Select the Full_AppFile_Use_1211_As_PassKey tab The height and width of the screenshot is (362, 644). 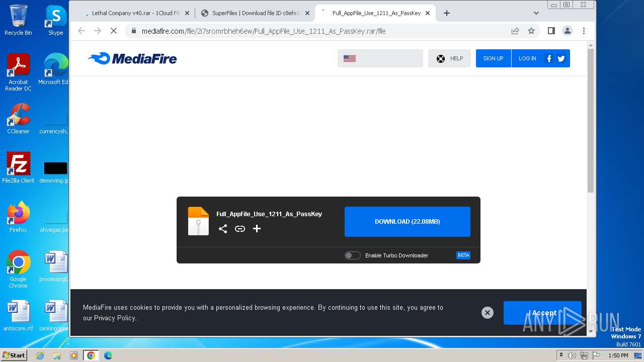(x=375, y=13)
